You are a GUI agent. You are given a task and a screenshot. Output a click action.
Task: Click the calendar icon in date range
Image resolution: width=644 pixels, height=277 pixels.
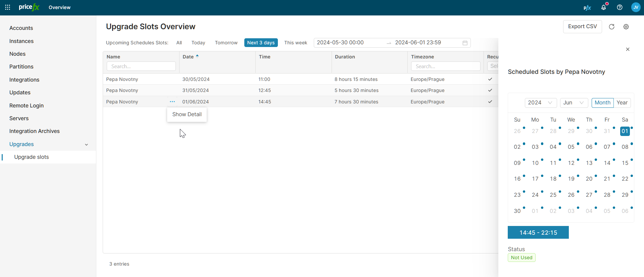465,43
